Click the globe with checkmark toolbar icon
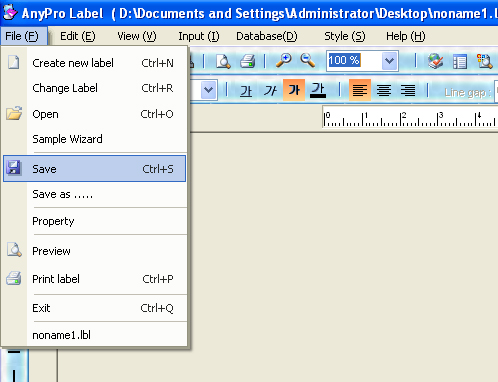498x382 pixels. tap(435, 61)
